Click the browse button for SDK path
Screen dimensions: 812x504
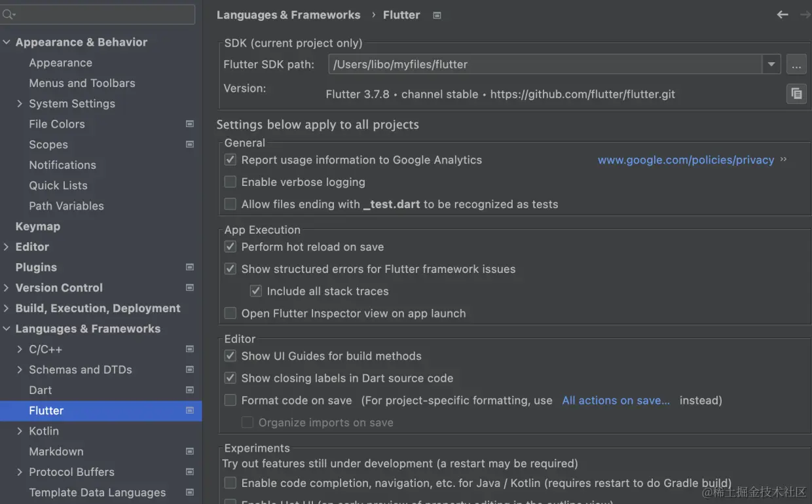[x=796, y=64]
